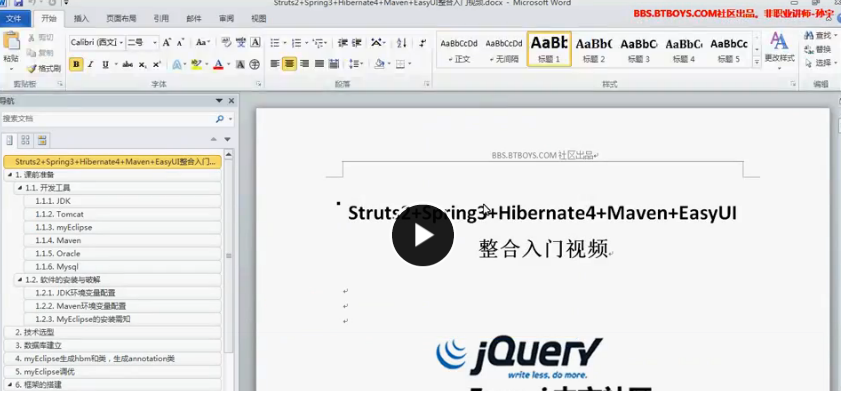Screen dimensions: 841x414
Task: Click the next heading down arrow
Action: tap(227, 139)
